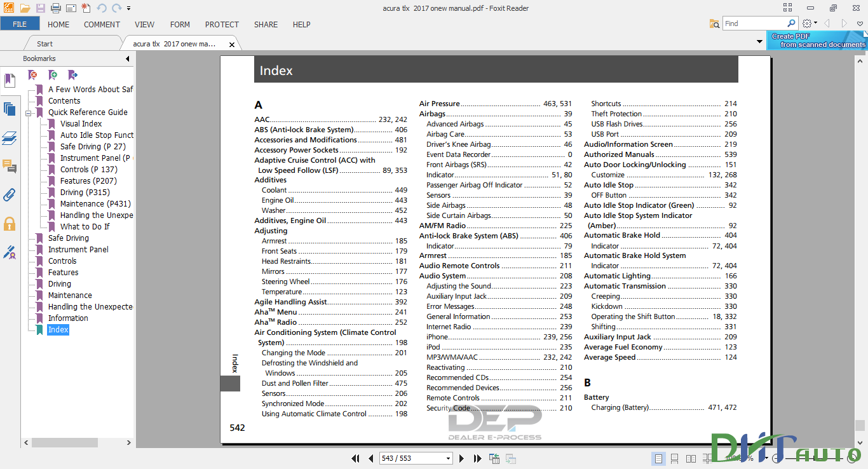Enable continuous scrolling page view
This screenshot has width=868, height=469.
click(x=674, y=458)
